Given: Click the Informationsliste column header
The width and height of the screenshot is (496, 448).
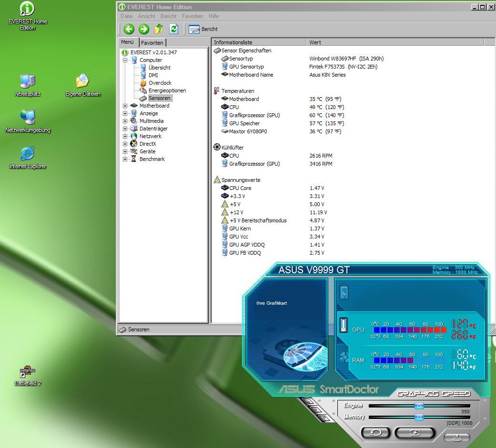Looking at the screenshot, I should tap(258, 42).
